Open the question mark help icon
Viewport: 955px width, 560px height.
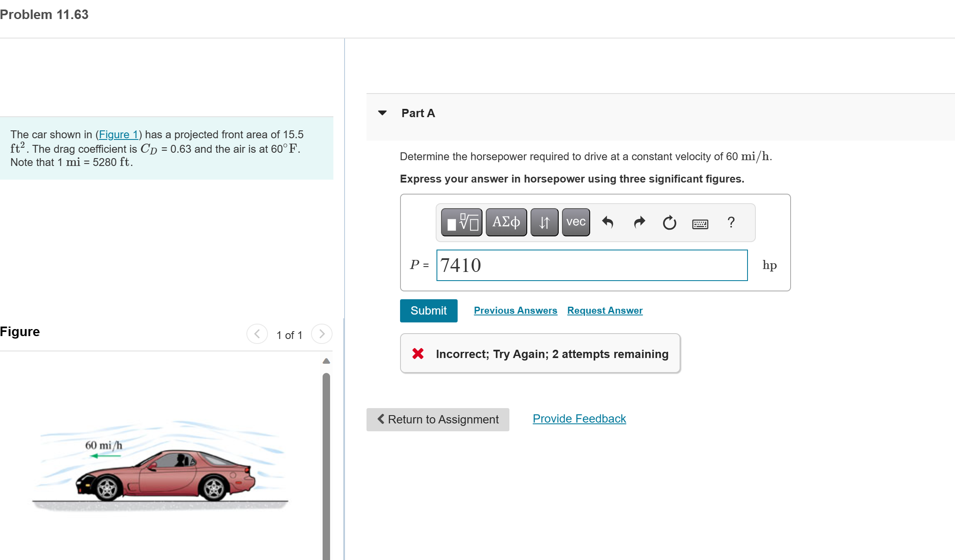[731, 222]
